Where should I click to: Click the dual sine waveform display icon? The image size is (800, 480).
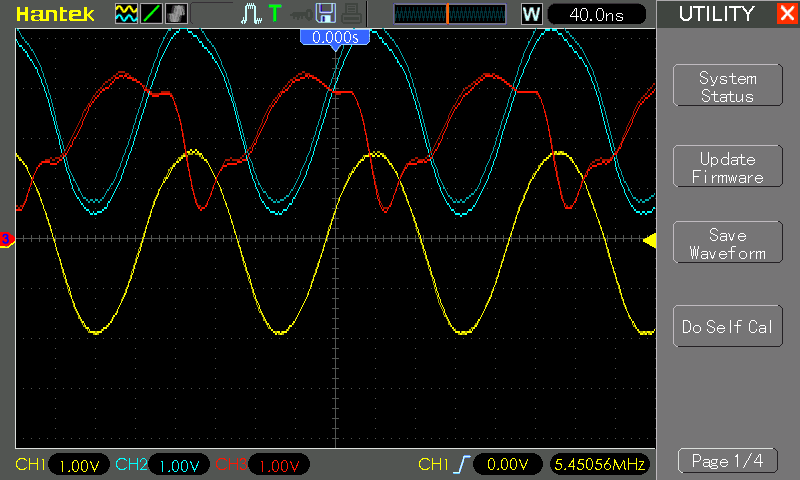(126, 14)
